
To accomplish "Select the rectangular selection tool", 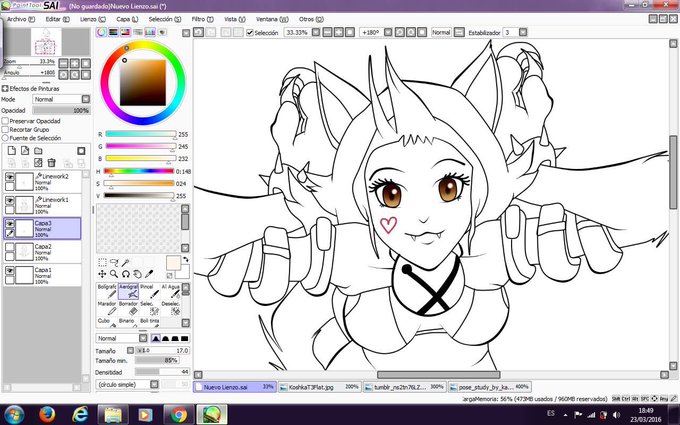I will [x=102, y=262].
